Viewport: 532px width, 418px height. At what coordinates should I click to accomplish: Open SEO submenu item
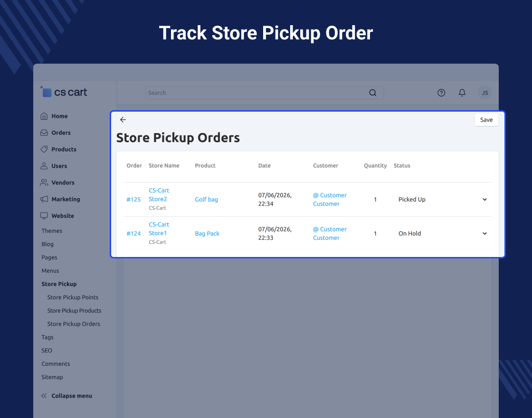[47, 351]
